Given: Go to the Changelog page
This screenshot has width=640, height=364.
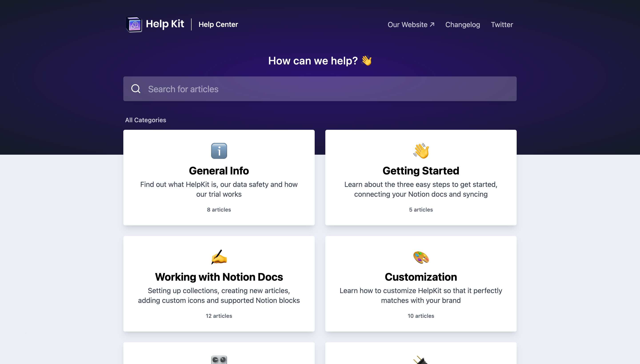Looking at the screenshot, I should click(x=462, y=24).
